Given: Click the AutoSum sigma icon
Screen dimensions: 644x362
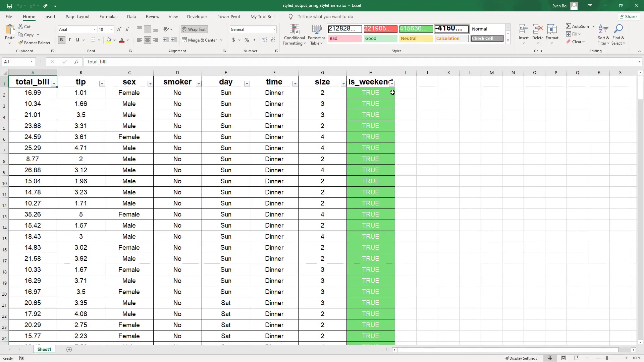Looking at the screenshot, I should 568,26.
